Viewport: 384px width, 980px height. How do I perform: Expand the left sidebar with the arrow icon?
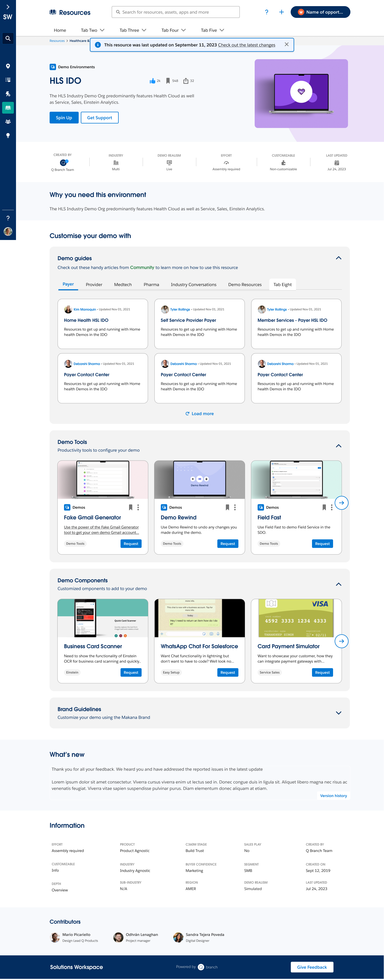(8, 7)
